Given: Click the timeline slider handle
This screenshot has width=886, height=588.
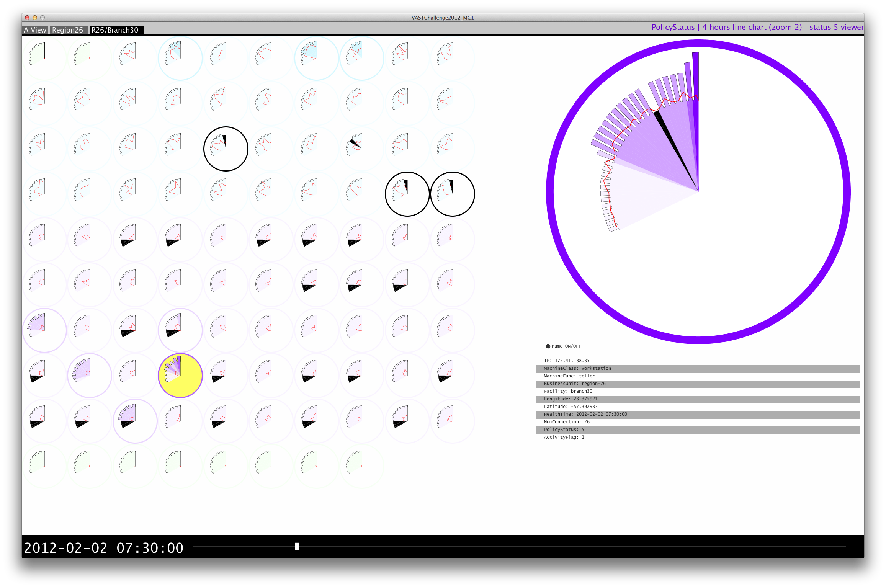Looking at the screenshot, I should click(297, 546).
